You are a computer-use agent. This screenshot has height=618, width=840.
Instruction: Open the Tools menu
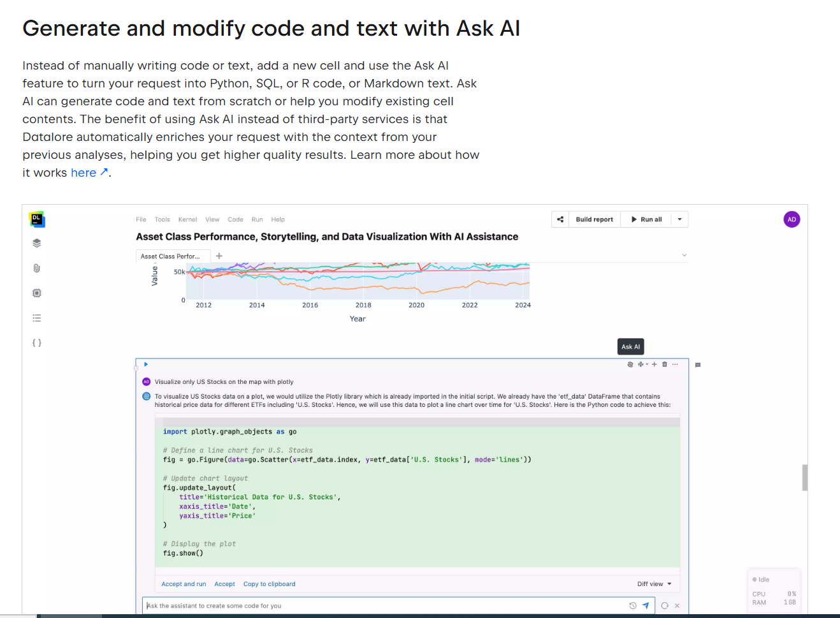pyautogui.click(x=163, y=219)
